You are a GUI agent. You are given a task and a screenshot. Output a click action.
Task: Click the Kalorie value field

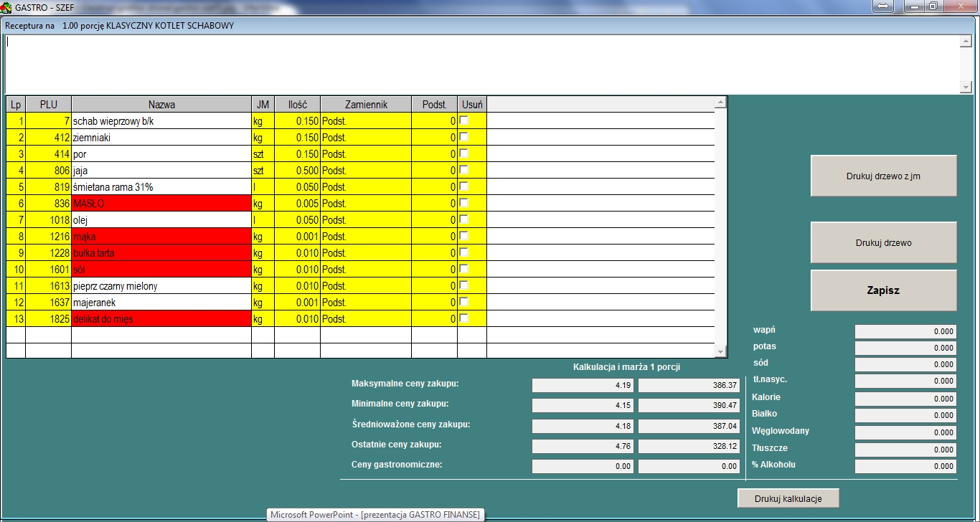(905, 399)
